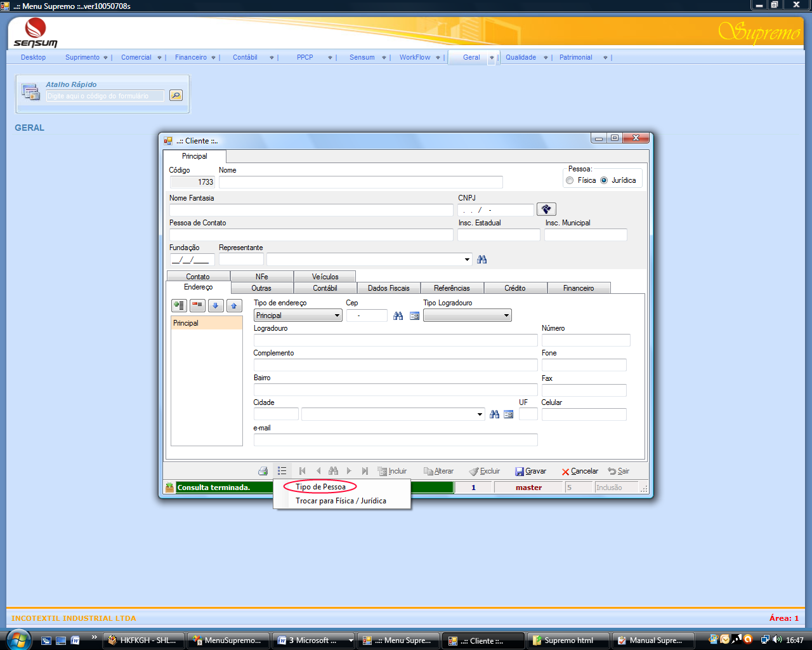The image size is (812, 650).
Task: Click the Atalho Rápido search magnifier button
Action: tap(176, 95)
